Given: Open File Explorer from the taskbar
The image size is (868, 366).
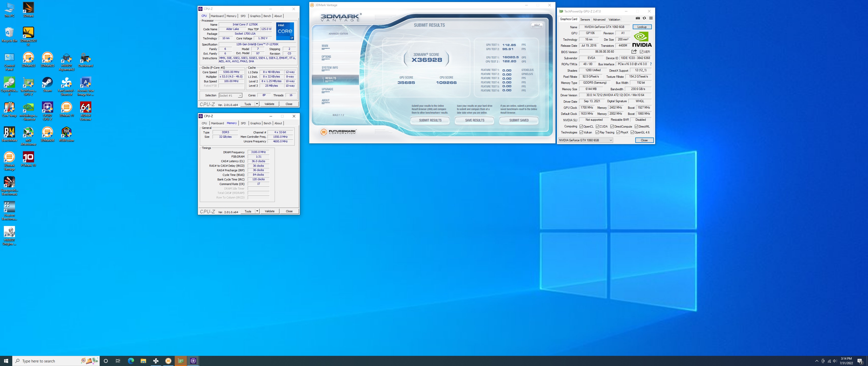Looking at the screenshot, I should [143, 361].
